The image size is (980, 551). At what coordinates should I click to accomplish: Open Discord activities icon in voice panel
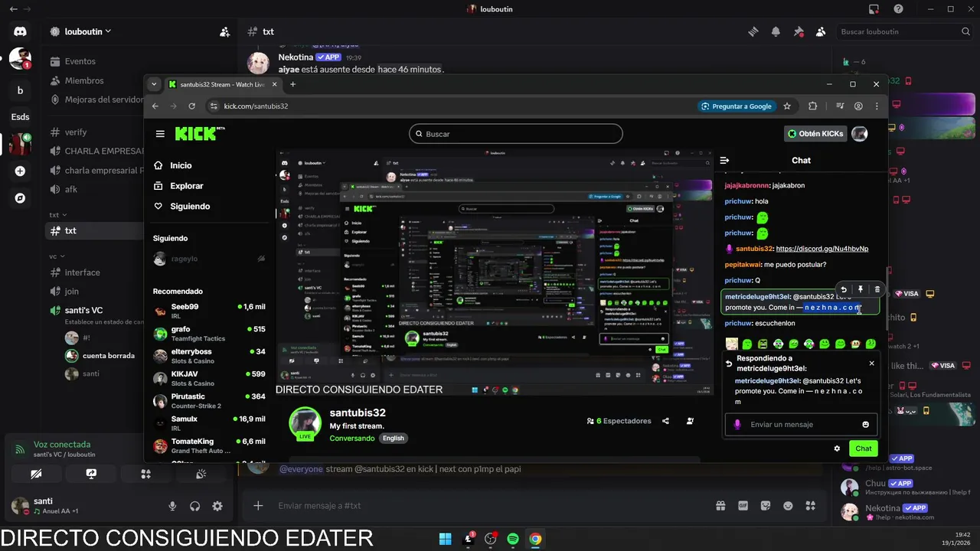click(x=145, y=474)
